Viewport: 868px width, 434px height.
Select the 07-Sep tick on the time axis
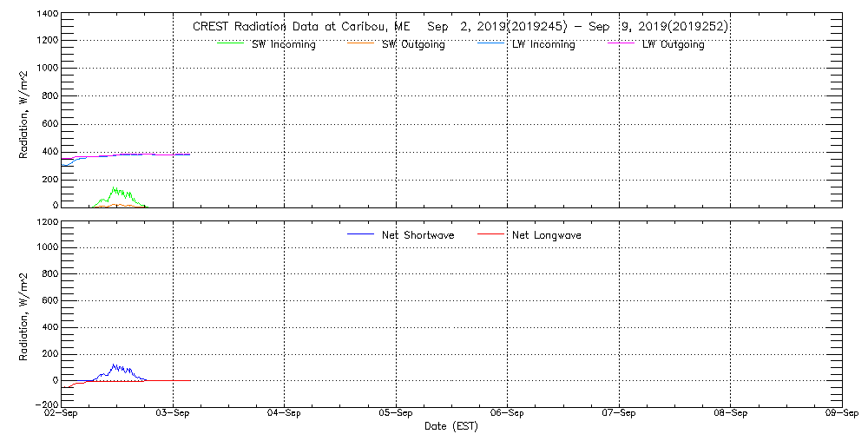click(x=619, y=414)
